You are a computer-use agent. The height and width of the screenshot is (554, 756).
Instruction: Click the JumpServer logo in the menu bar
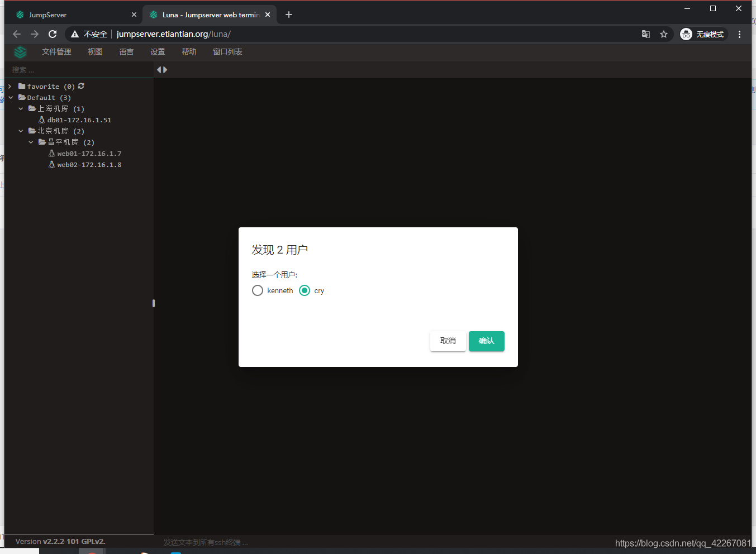pyautogui.click(x=21, y=52)
